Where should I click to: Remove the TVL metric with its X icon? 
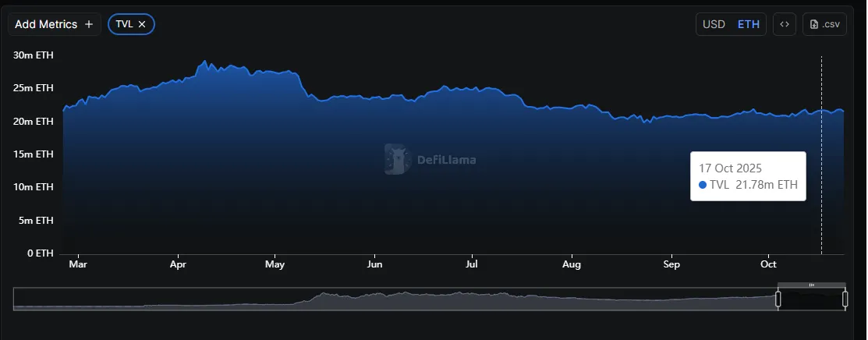142,24
